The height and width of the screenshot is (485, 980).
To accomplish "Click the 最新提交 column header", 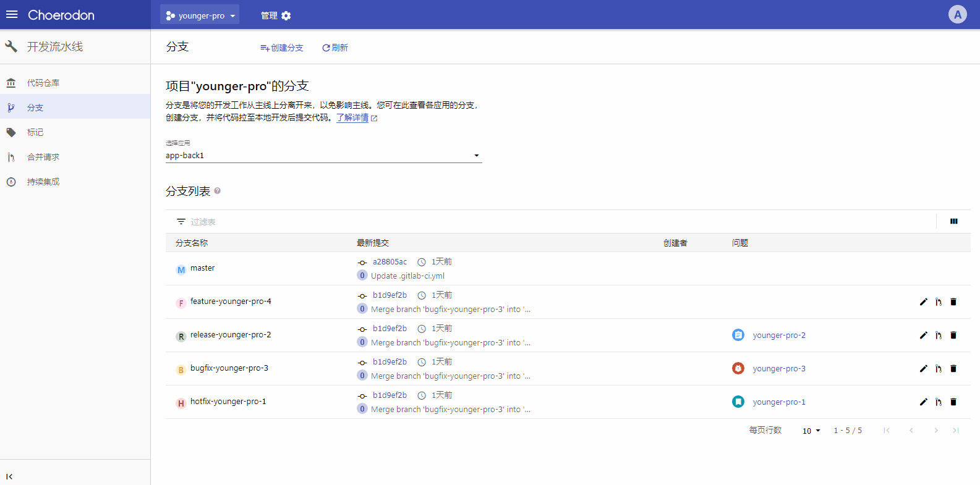I will point(373,243).
